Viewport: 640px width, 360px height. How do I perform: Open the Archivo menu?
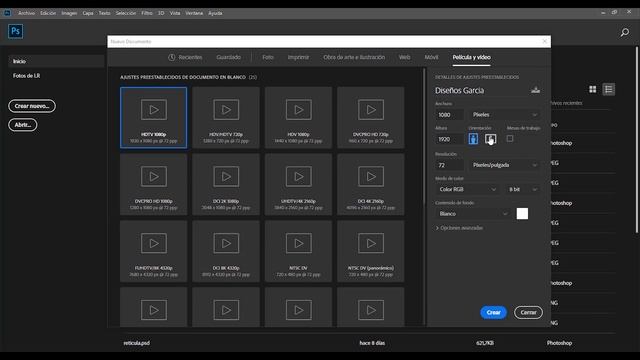point(27,13)
